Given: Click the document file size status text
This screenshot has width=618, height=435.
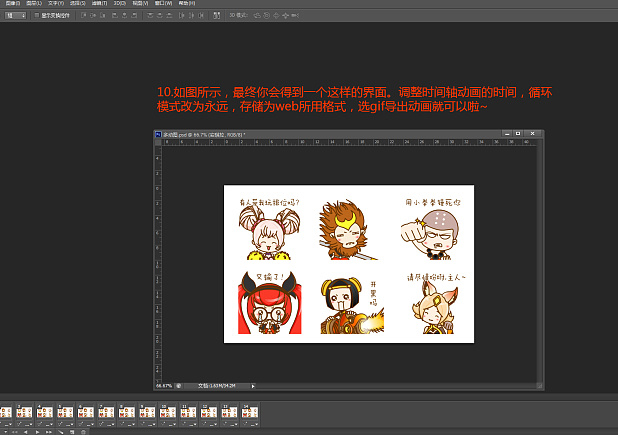Looking at the screenshot, I should pos(216,386).
